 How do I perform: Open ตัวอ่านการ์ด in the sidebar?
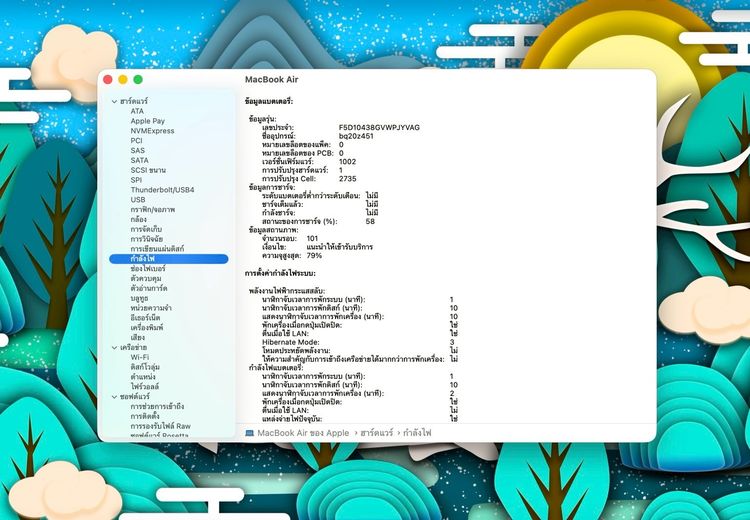tap(149, 288)
